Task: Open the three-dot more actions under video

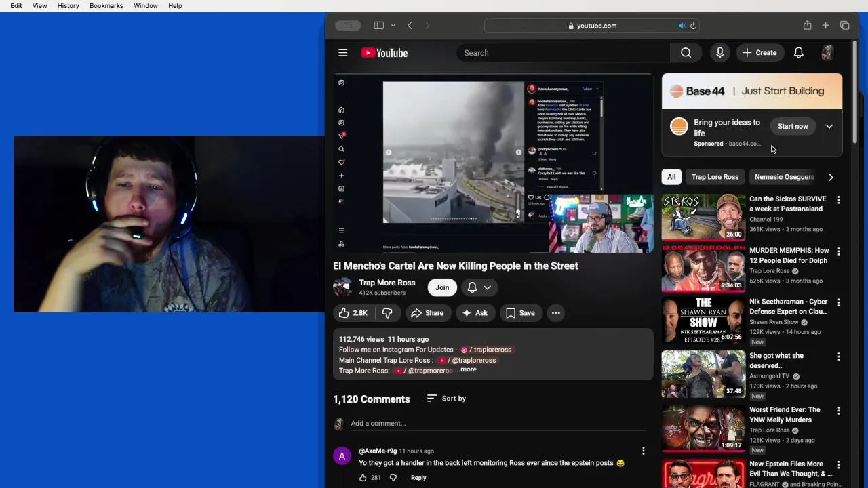Action: [x=555, y=313]
